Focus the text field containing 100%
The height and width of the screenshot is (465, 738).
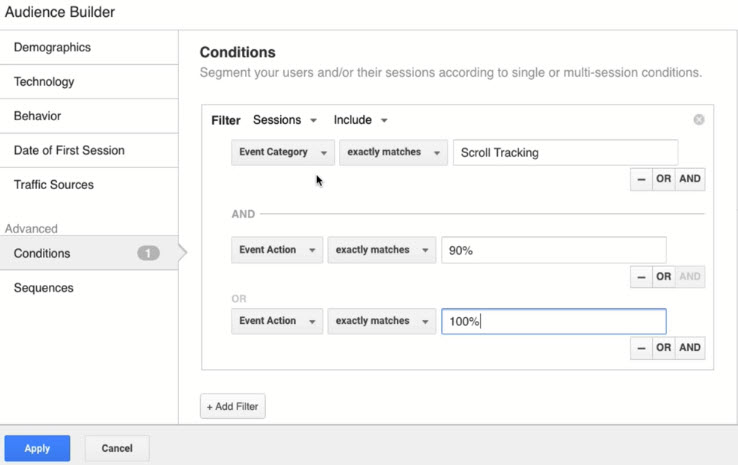(553, 321)
